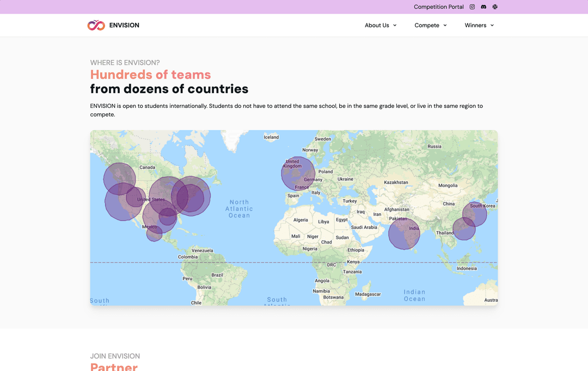Click the 'Partner' heading
Viewport: 588px width, 371px height.
114,367
